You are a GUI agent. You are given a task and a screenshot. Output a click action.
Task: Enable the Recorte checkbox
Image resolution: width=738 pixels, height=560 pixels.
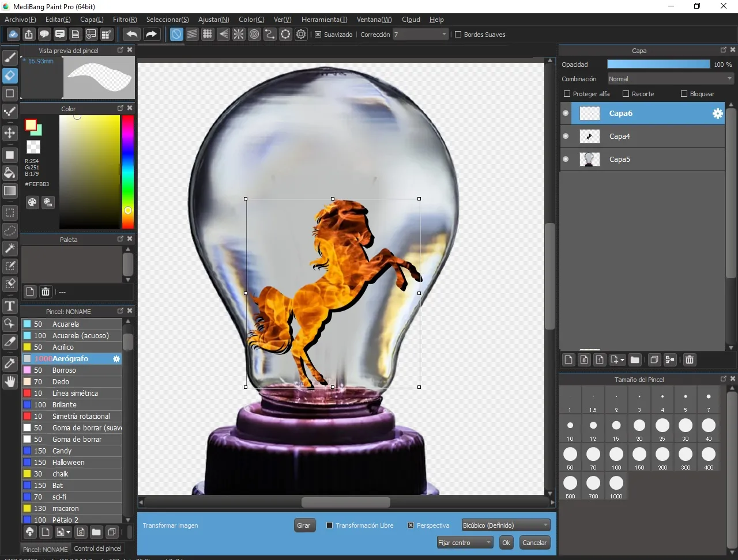(x=626, y=94)
